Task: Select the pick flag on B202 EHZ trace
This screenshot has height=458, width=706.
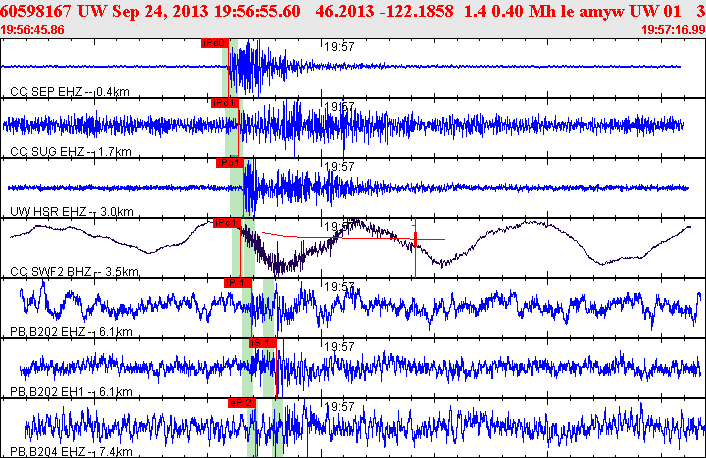Action: 236,283
